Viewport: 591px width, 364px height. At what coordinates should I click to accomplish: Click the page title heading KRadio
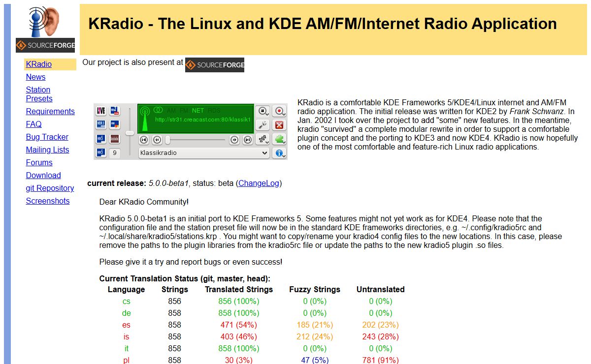point(323,24)
